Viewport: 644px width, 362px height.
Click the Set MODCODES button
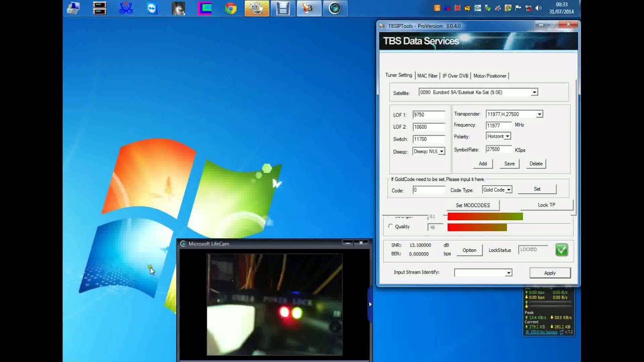coord(472,205)
